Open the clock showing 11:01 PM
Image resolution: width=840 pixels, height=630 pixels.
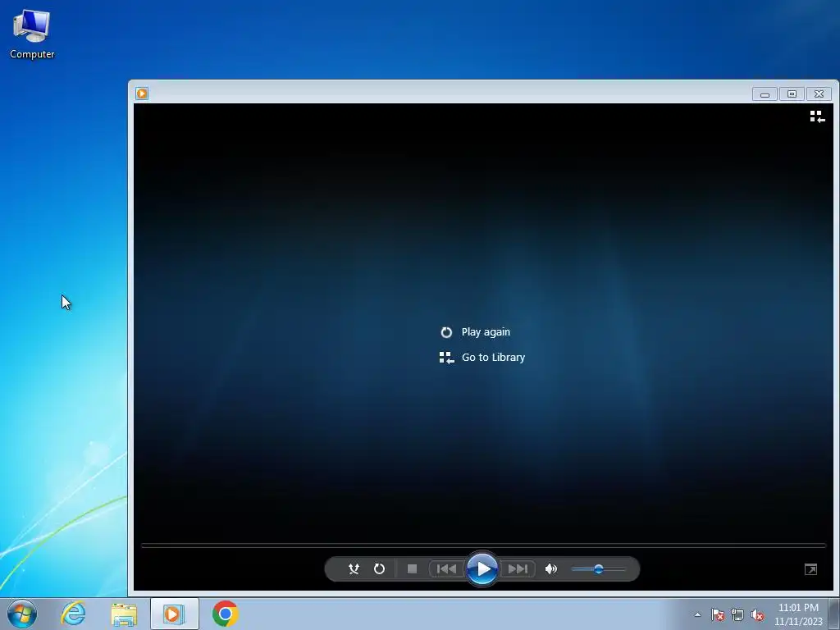pyautogui.click(x=798, y=614)
